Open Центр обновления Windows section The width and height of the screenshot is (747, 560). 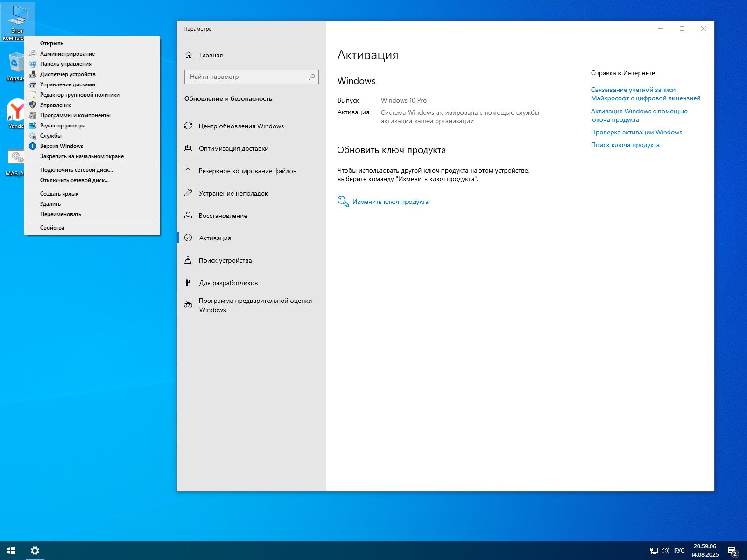tap(252, 126)
